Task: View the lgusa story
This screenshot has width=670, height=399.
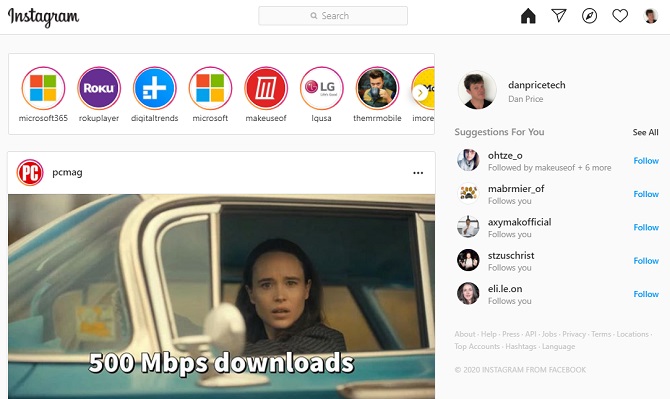Action: coord(321,88)
